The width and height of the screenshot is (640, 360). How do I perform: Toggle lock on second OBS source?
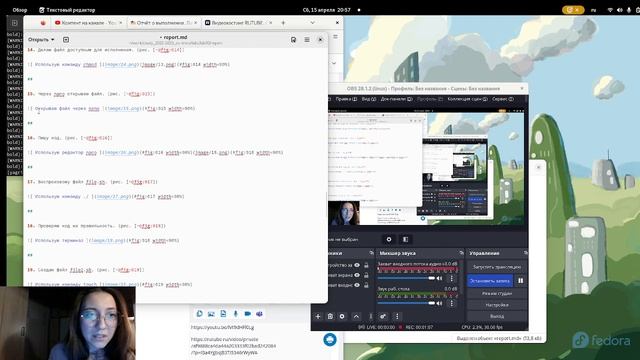point(367,275)
